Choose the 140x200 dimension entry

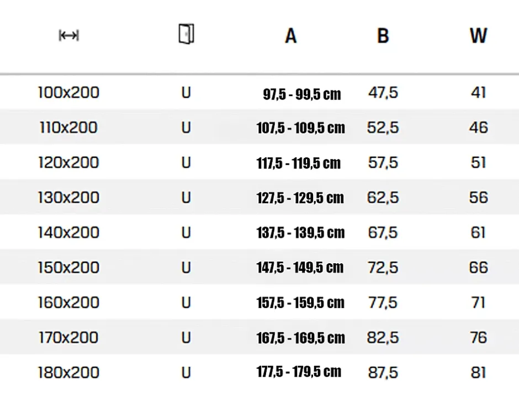(68, 233)
